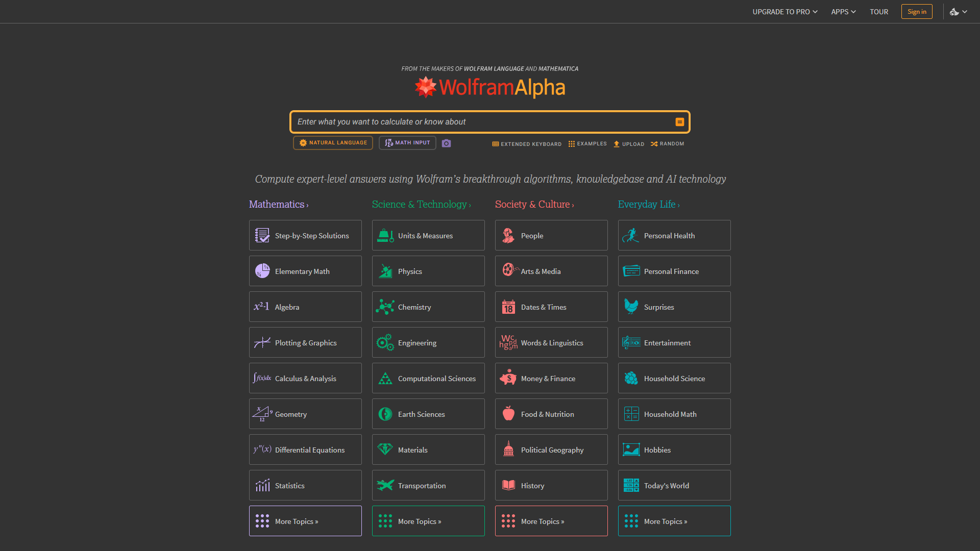Open the Personal Health tile

pos(674,235)
